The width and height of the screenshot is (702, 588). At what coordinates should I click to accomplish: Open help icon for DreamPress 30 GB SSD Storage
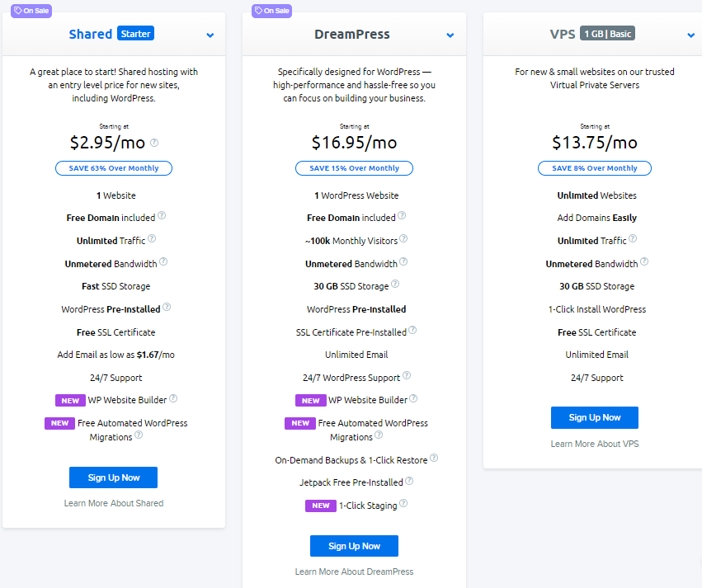click(x=395, y=284)
